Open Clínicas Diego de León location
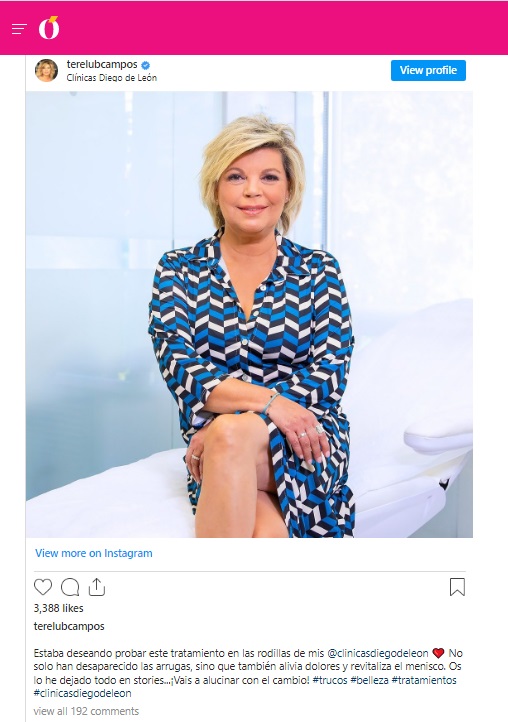This screenshot has width=508, height=722. 112,78
